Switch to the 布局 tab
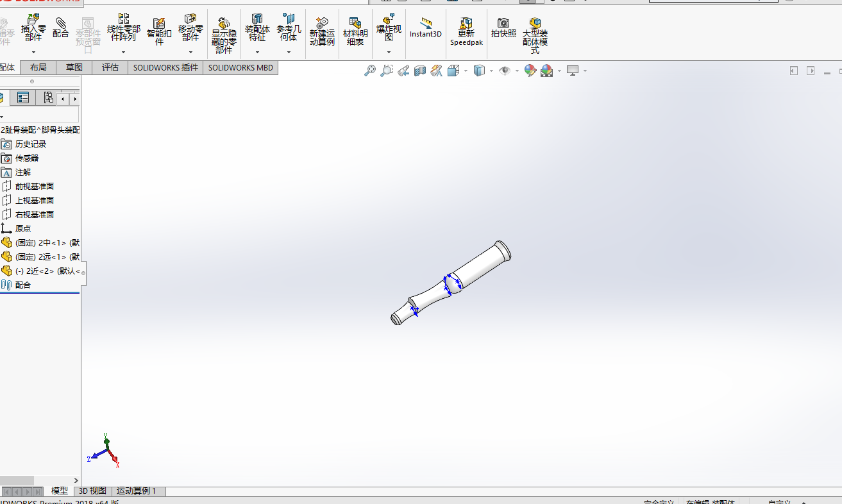This screenshot has height=504, width=842. tap(38, 67)
